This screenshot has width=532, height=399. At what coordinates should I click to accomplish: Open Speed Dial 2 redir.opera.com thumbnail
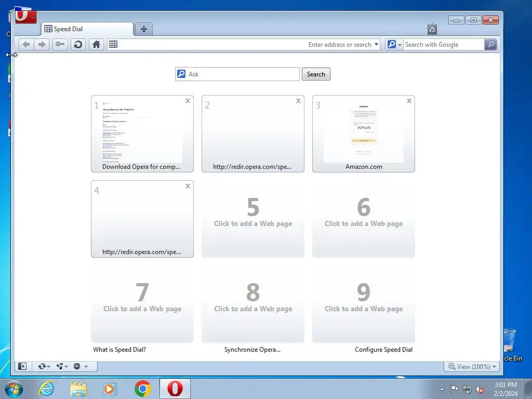(x=253, y=134)
